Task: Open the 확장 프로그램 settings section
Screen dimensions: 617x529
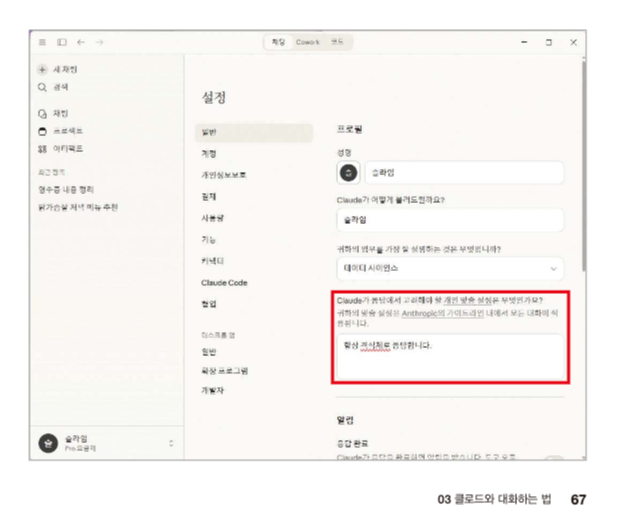Action: (225, 371)
